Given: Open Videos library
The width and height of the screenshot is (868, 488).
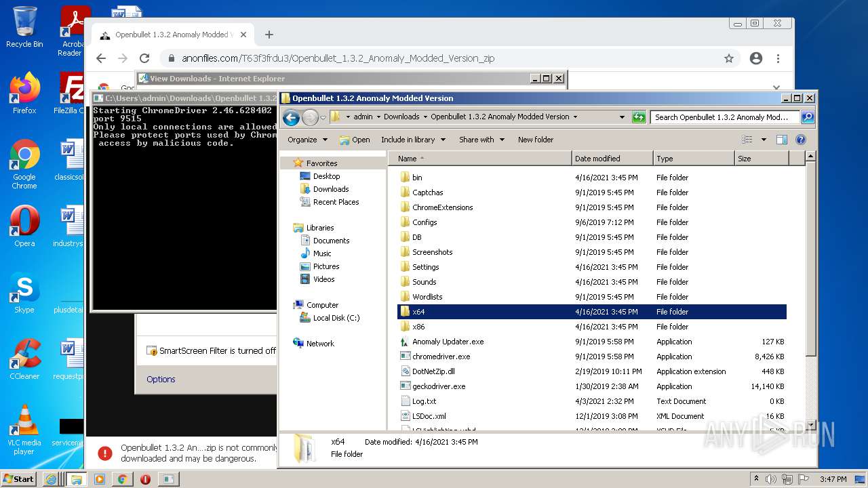Looking at the screenshot, I should point(323,279).
